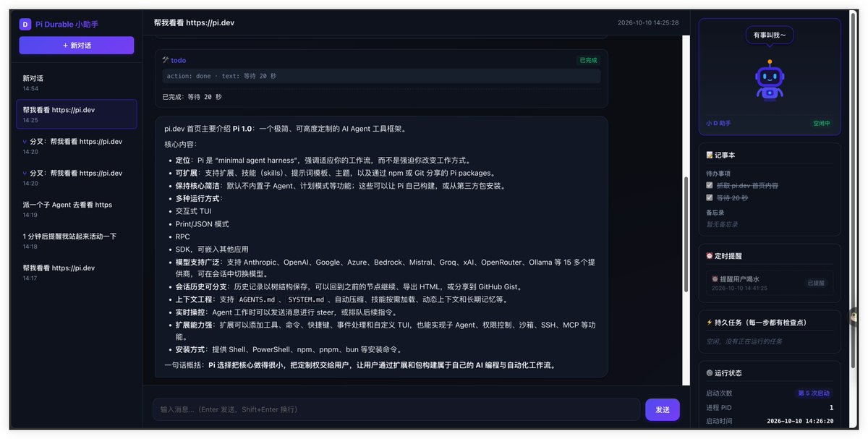Focus the message input field
Image resolution: width=868 pixels, height=439 pixels.
tap(396, 409)
